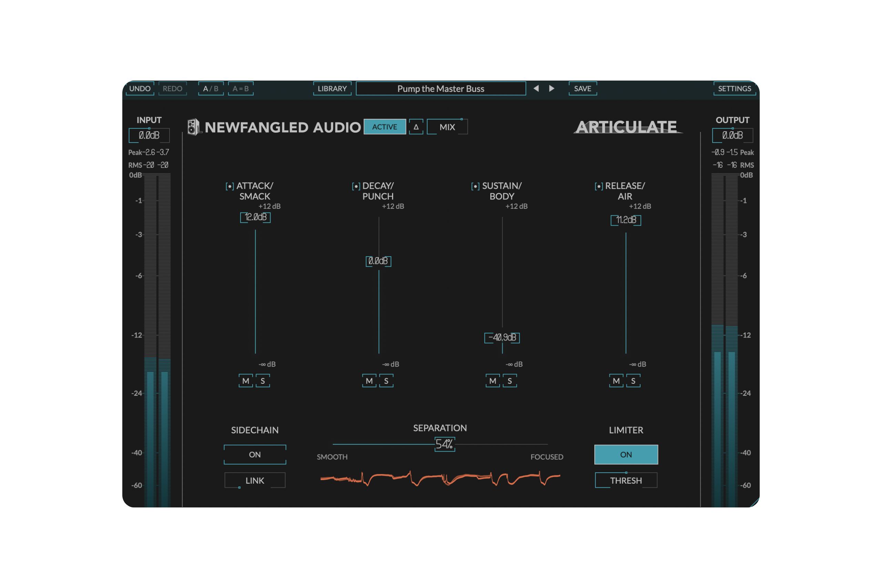Open the LIBRARY preset browser

coord(332,89)
